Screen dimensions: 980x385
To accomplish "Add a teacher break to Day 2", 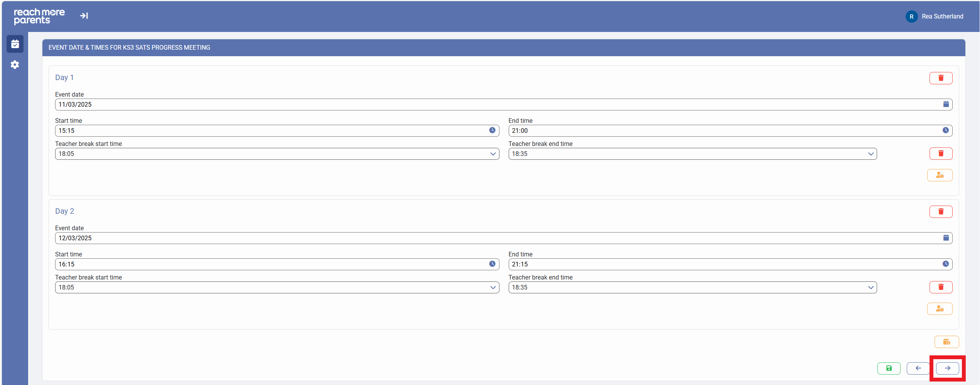I will 940,309.
